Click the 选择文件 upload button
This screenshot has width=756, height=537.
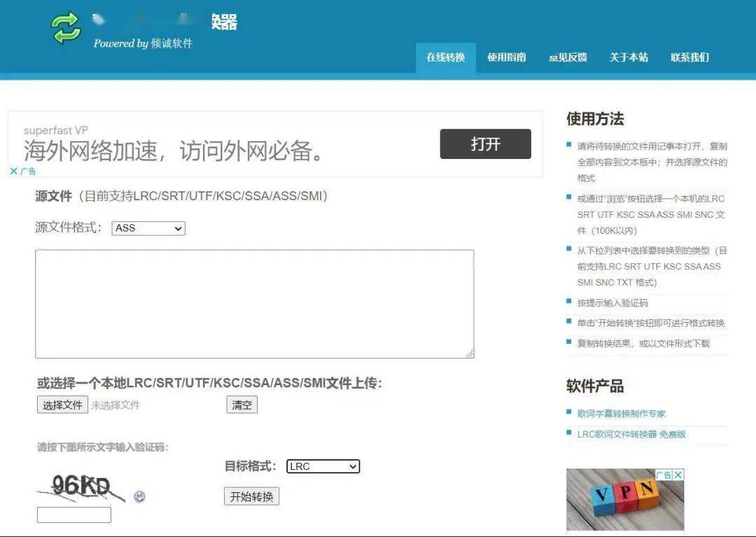coord(62,405)
